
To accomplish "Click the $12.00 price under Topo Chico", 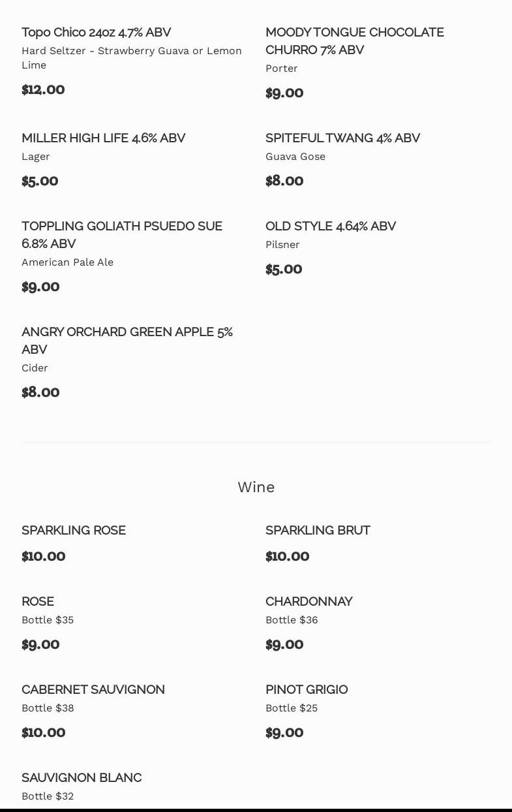I will pyautogui.click(x=43, y=90).
